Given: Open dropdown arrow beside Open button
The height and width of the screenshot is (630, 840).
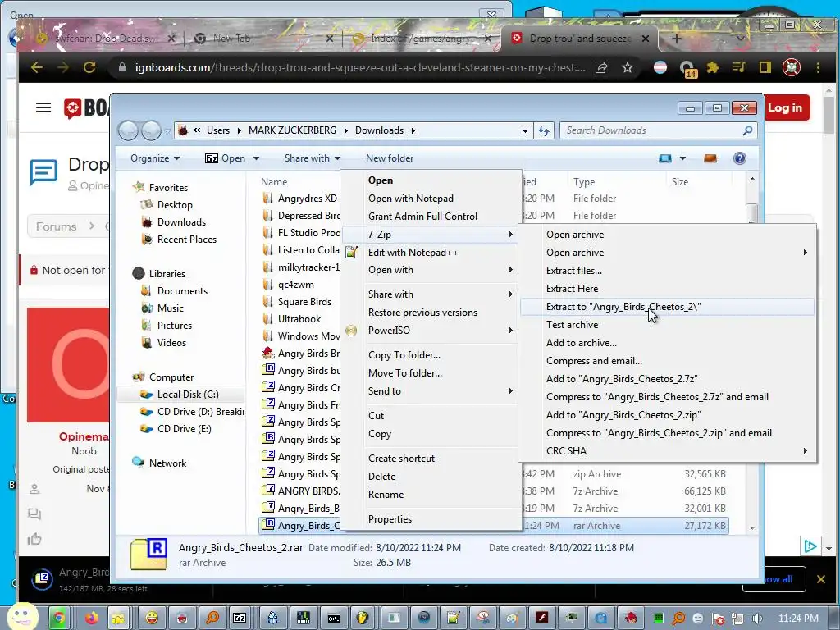Looking at the screenshot, I should 256,158.
